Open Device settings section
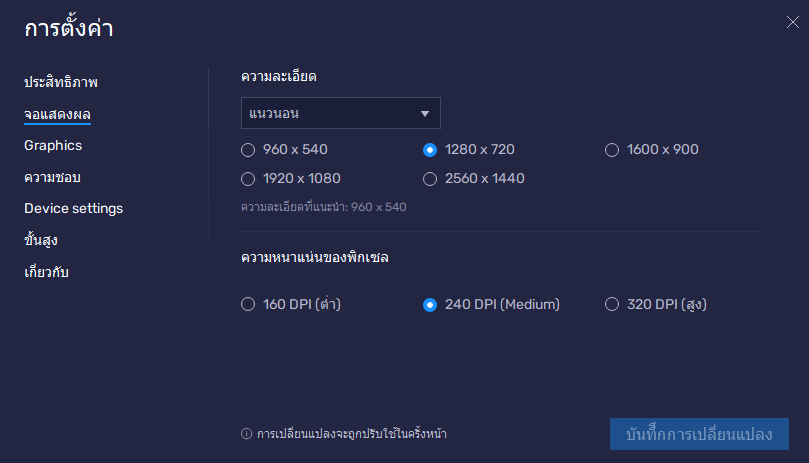Viewport: 809px width, 463px height. coord(73,208)
